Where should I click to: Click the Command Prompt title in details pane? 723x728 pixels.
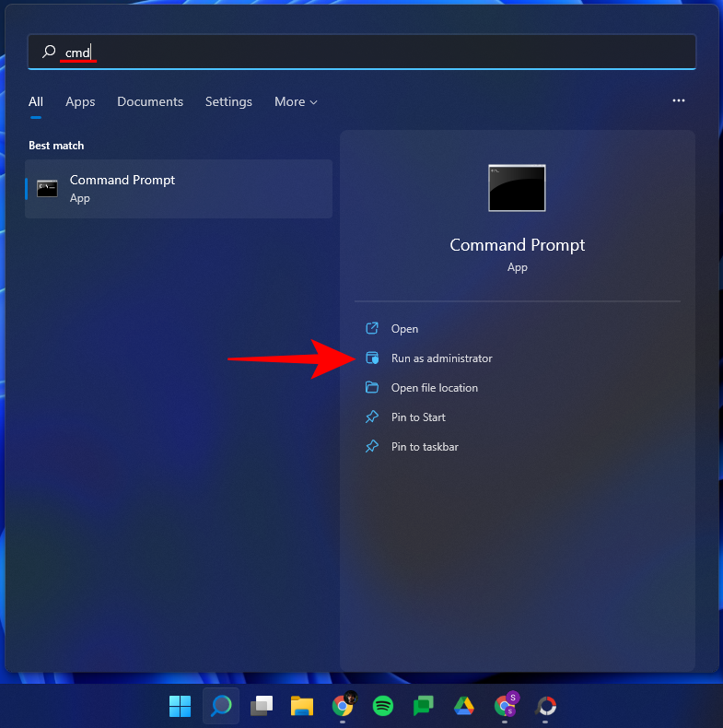click(517, 245)
